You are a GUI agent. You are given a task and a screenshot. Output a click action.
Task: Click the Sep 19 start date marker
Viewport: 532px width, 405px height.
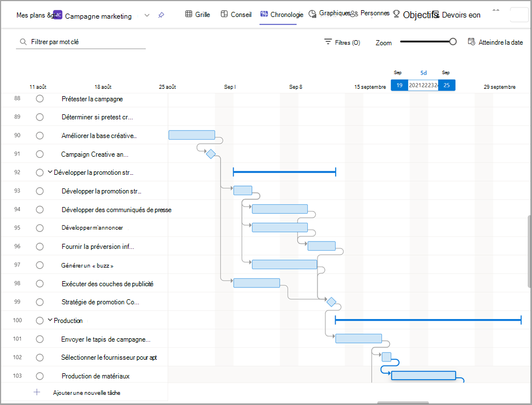[x=400, y=85]
